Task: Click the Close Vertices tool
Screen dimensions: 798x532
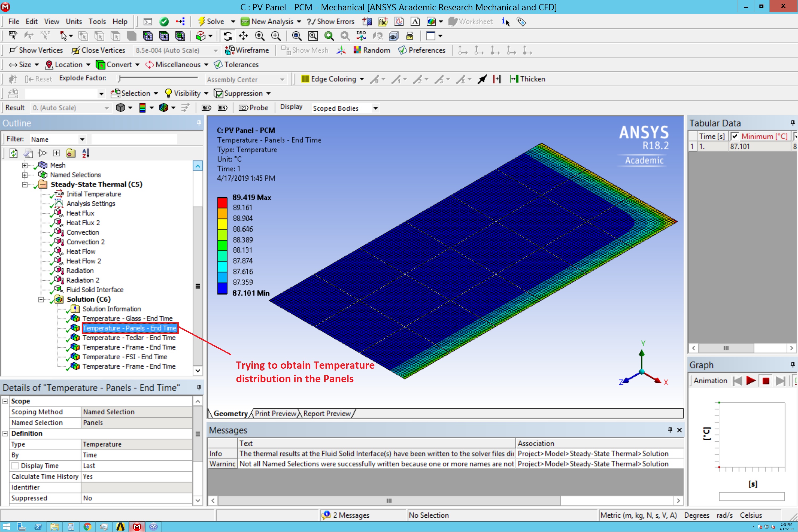Action: [98, 50]
